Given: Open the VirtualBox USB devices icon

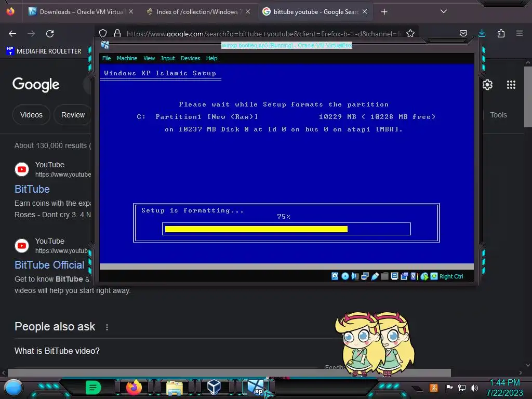Looking at the screenshot, I should tap(375, 276).
